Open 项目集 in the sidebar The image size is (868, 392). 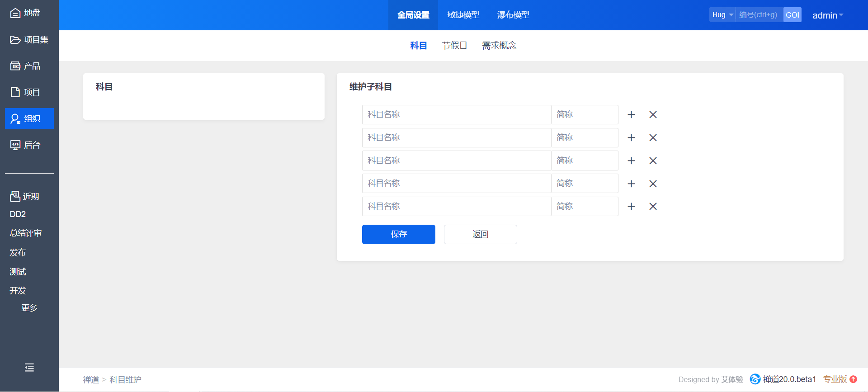coord(29,40)
